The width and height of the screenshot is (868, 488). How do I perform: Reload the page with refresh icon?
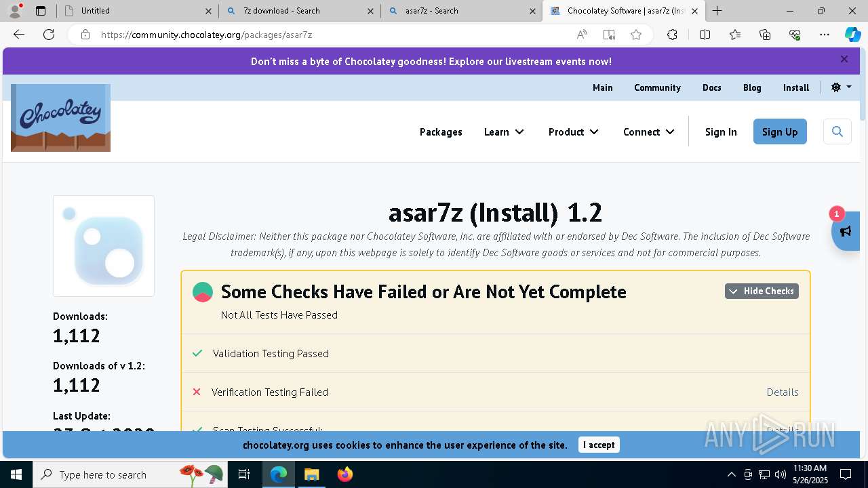tap(49, 35)
